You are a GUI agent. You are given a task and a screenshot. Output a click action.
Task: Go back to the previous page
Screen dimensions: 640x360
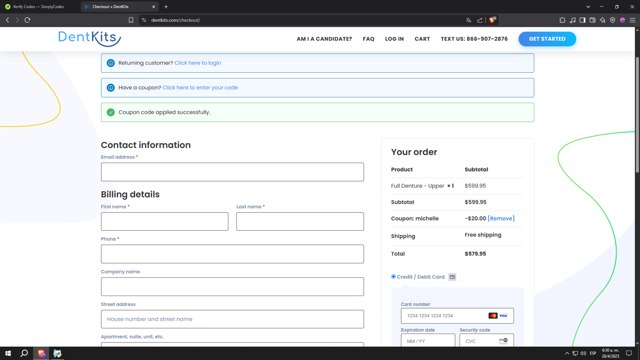pyautogui.click(x=7, y=20)
